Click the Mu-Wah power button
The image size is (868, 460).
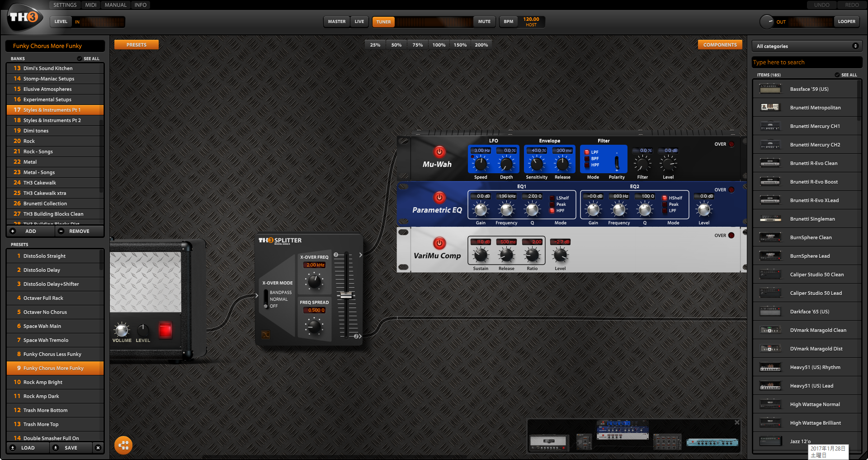click(439, 152)
